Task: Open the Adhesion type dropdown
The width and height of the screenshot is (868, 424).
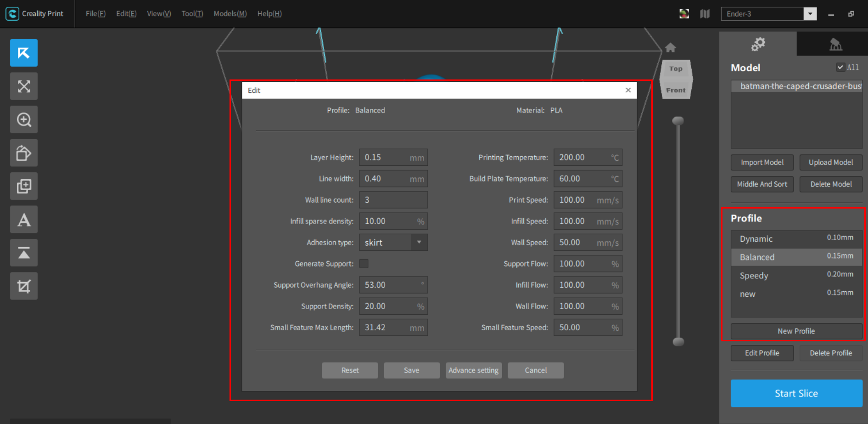Action: (x=419, y=242)
